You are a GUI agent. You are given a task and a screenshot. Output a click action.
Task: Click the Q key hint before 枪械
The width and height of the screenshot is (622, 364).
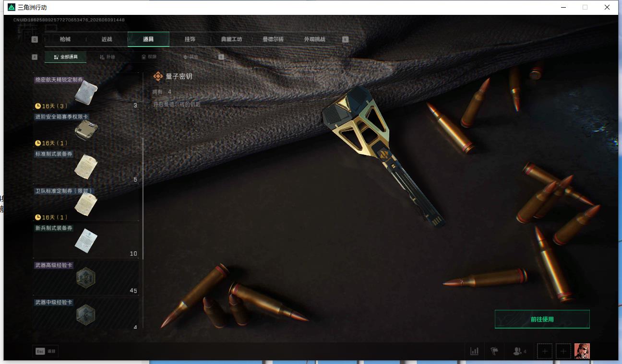(35, 39)
